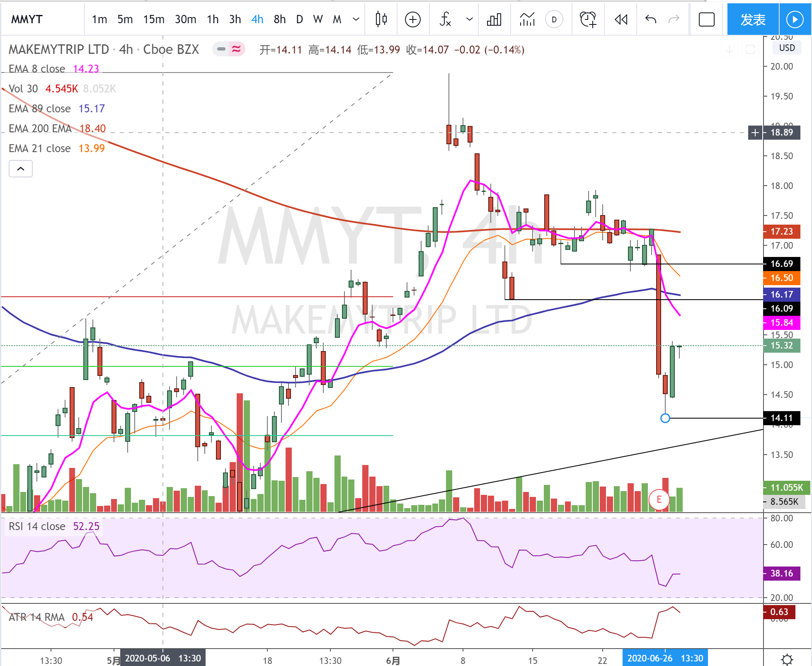Create an alert with the alarm clock icon
812x666 pixels.
point(588,19)
